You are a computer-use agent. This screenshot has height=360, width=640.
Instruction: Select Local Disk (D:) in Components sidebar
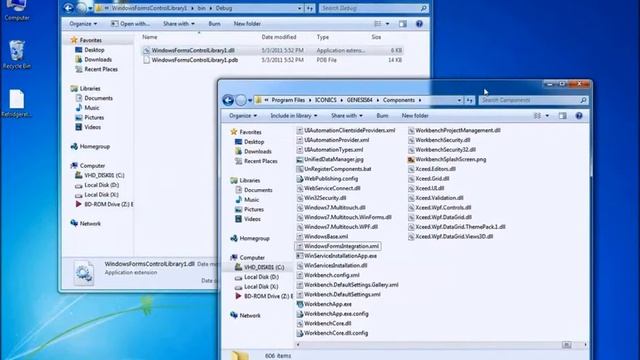pyautogui.click(x=257, y=277)
